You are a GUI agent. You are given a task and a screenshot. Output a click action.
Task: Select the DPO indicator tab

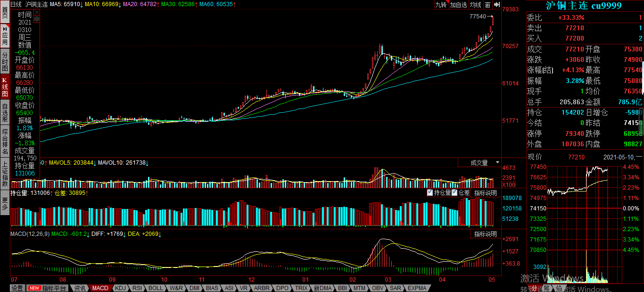click(x=282, y=288)
